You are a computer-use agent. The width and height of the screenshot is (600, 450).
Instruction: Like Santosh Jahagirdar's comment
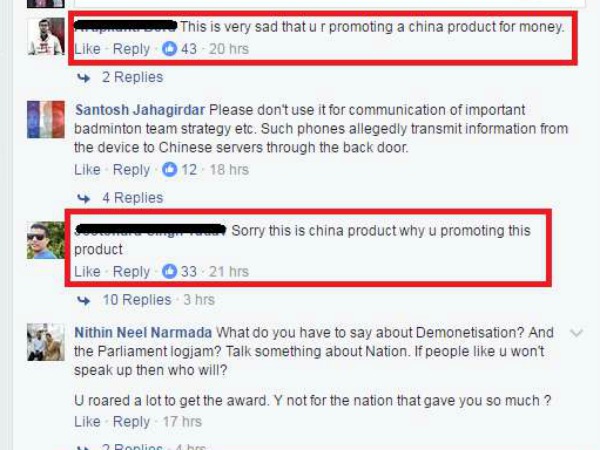coord(87,170)
